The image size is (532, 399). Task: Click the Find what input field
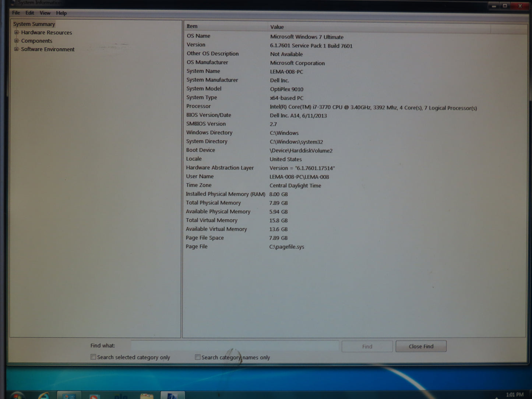pyautogui.click(x=235, y=346)
